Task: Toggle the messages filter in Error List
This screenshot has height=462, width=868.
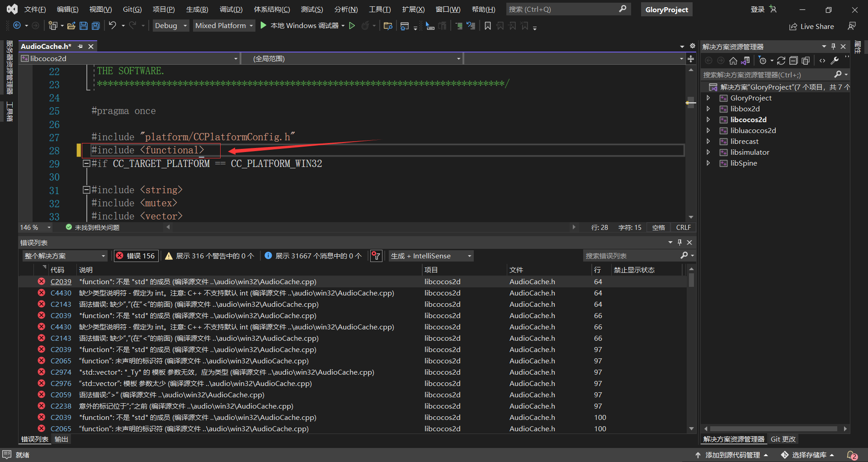Action: pyautogui.click(x=313, y=256)
